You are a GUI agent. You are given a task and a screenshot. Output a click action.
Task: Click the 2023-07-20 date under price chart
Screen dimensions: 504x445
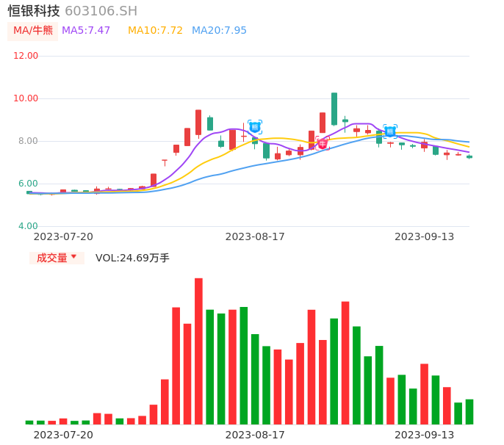coord(63,236)
